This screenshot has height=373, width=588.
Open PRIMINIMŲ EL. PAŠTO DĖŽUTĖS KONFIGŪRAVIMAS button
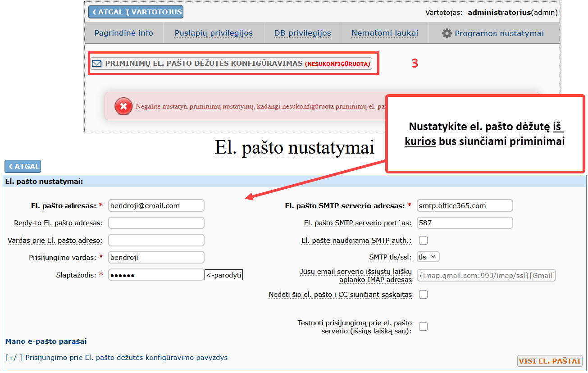pos(231,64)
